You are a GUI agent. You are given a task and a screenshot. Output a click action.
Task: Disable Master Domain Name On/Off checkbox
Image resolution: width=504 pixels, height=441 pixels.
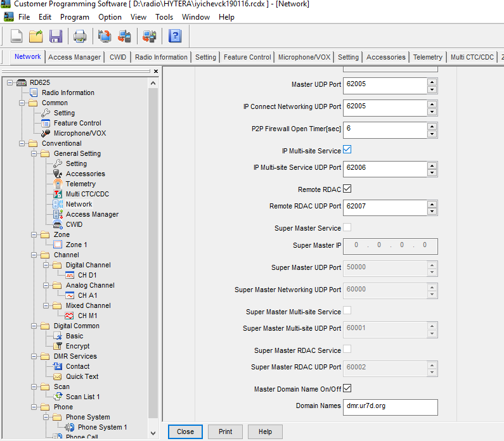click(x=347, y=388)
